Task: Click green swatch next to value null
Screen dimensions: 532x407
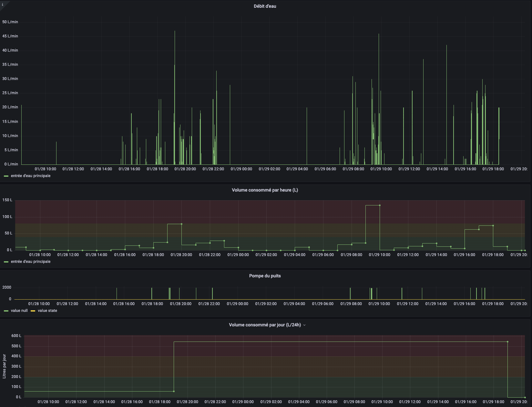Action: pos(6,311)
